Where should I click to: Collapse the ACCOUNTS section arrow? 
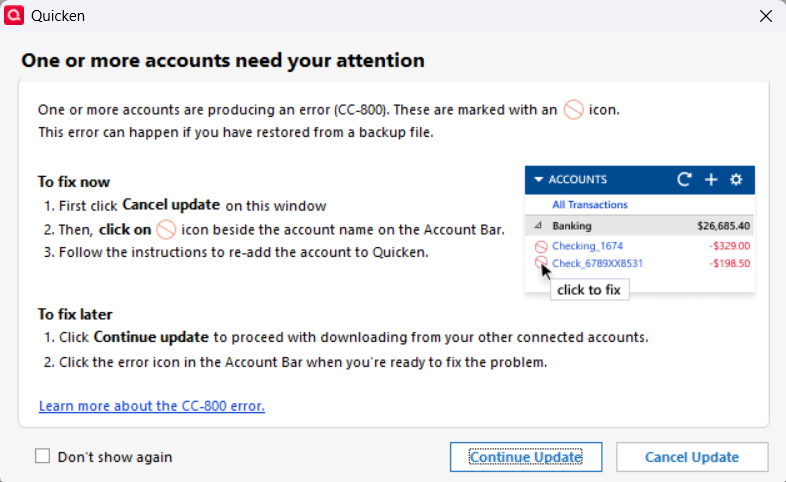tap(538, 180)
